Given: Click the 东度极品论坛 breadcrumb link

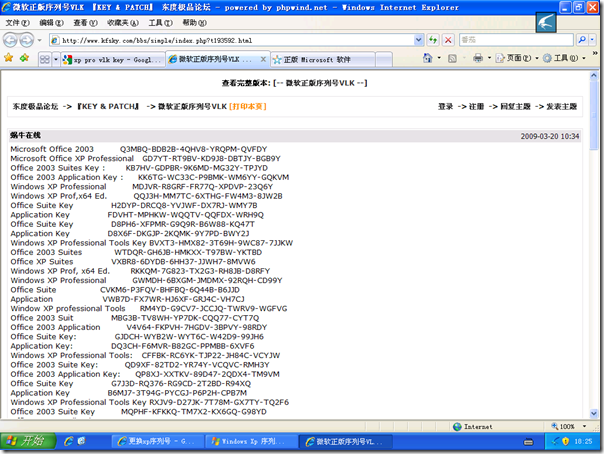Looking at the screenshot, I should click(35, 106).
